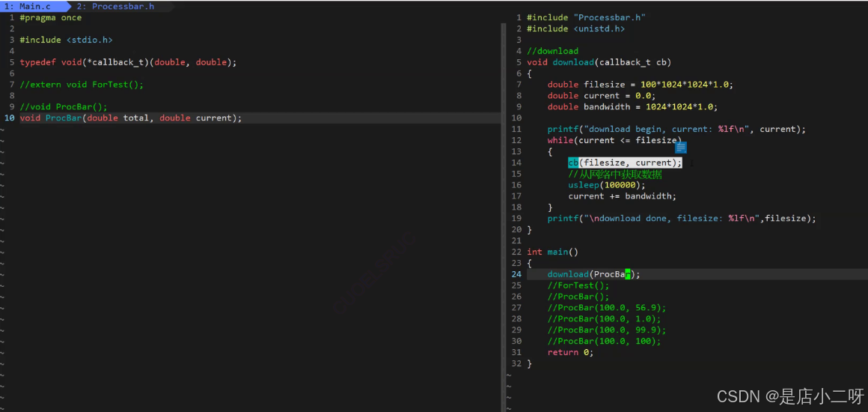868x412 pixels.
Task: Click the //ForTest(); comment in main
Action: [x=578, y=285]
